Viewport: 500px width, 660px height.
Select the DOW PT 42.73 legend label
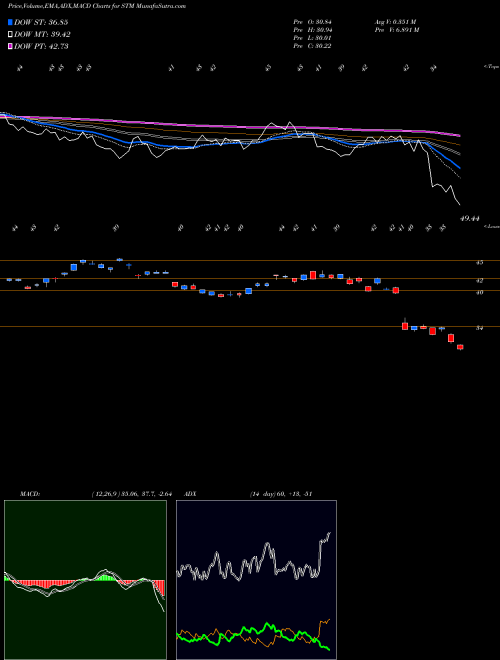coord(41,46)
